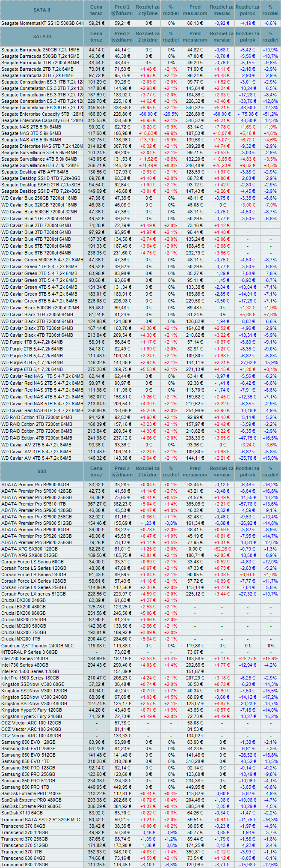
Task: Select WD Caviar Green 500GB product name
Action: click(x=42, y=260)
